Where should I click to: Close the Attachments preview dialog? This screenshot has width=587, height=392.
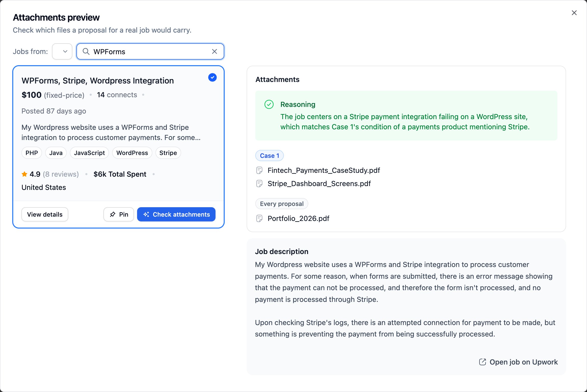click(x=574, y=13)
